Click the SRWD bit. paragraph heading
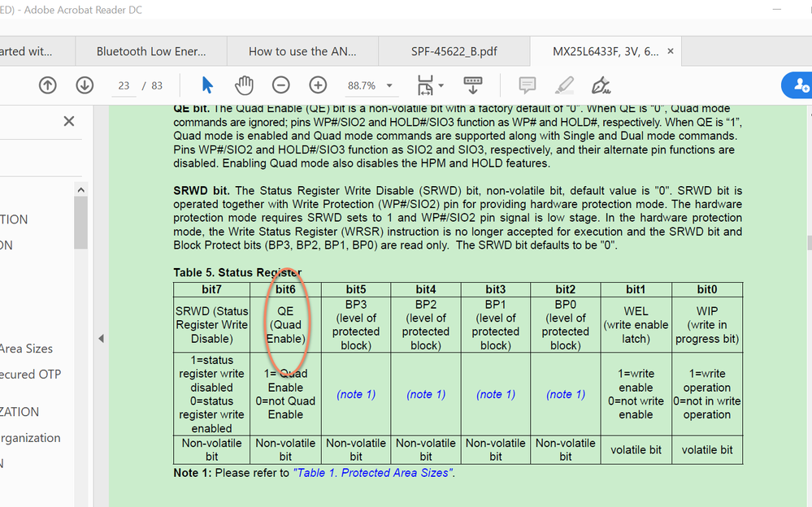 pos(202,191)
